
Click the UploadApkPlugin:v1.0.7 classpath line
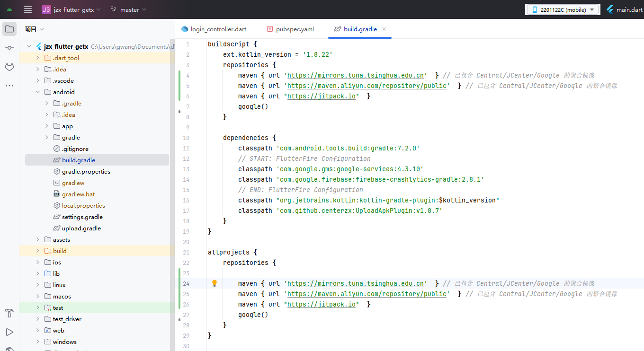coord(340,211)
